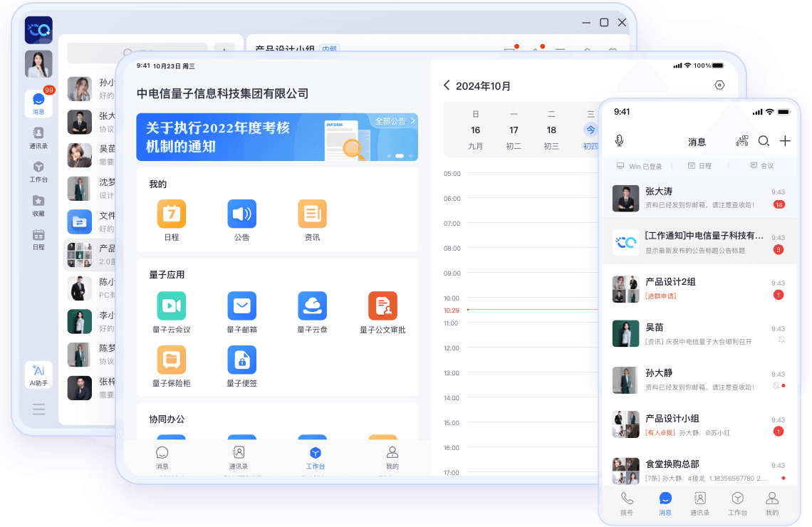Open the 量子公文审批 approval icon

click(382, 306)
